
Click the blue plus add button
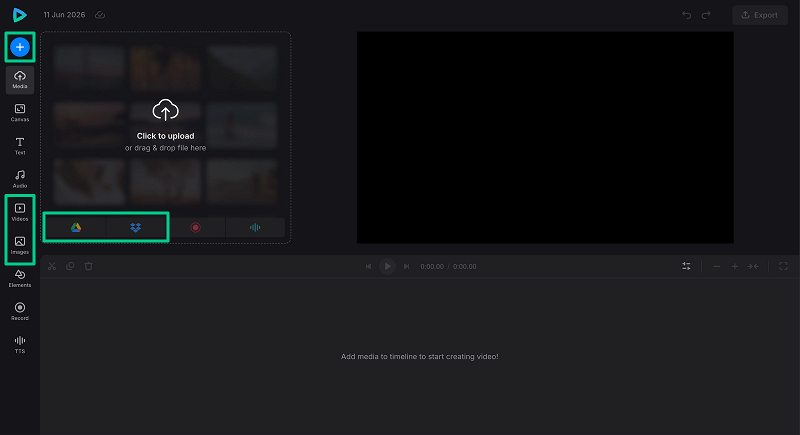[x=20, y=47]
